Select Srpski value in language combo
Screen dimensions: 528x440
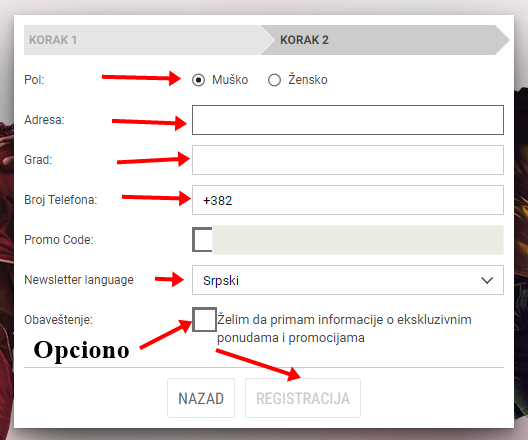click(221, 280)
